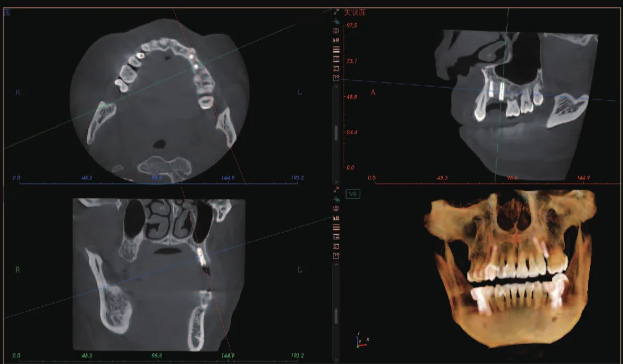Screen dimensions: 623x364
Task: Click the circular eye icon in upper toolbar
Action: 336,31
